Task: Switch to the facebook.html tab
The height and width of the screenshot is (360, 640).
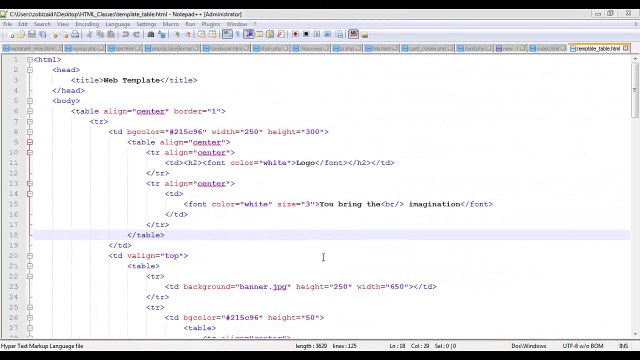Action: coord(226,49)
